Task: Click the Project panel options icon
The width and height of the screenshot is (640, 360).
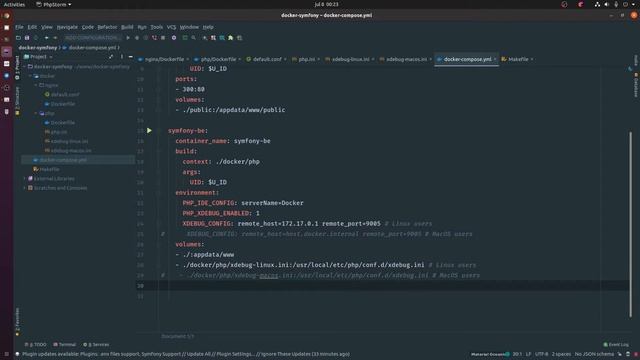Action: click(122, 57)
